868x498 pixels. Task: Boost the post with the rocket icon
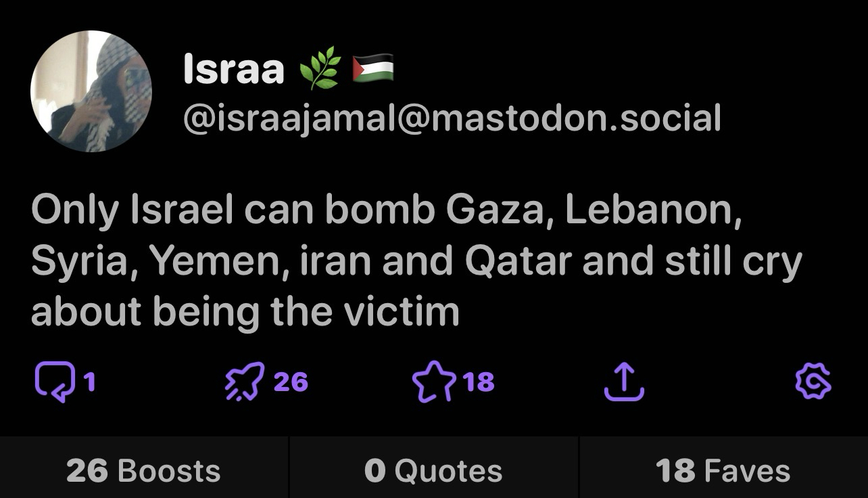(x=242, y=382)
